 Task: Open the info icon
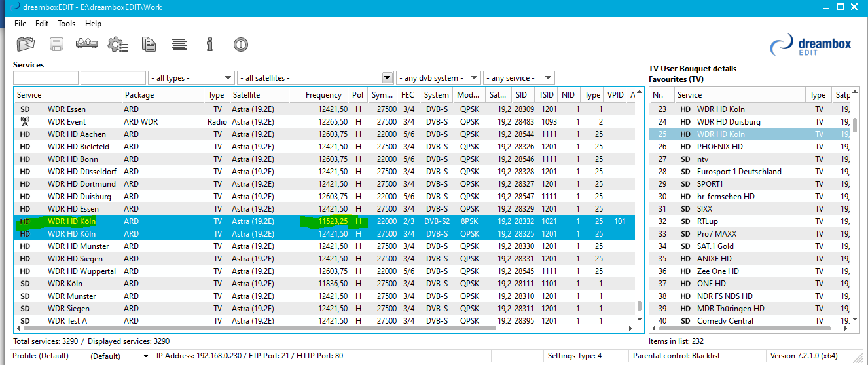(209, 45)
